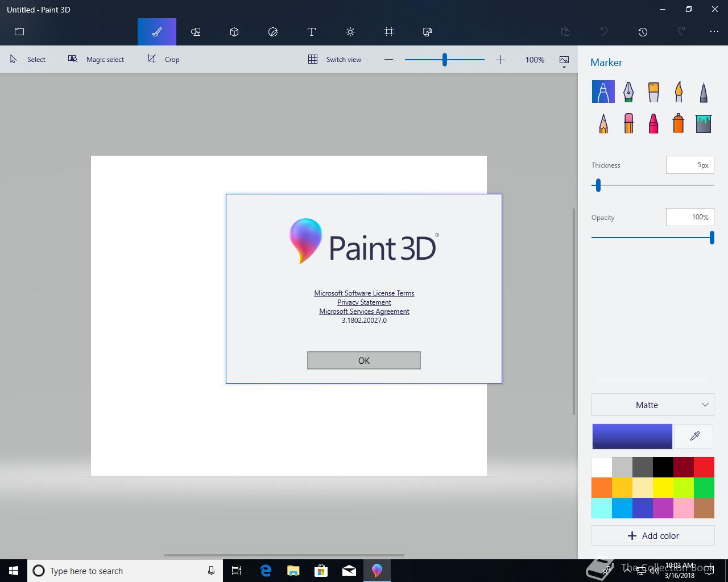The height and width of the screenshot is (582, 728).
Task: Select the Crayon tool
Action: tap(653, 123)
